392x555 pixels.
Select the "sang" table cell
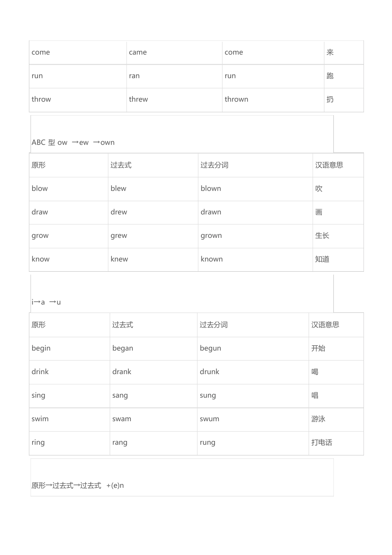(120, 396)
